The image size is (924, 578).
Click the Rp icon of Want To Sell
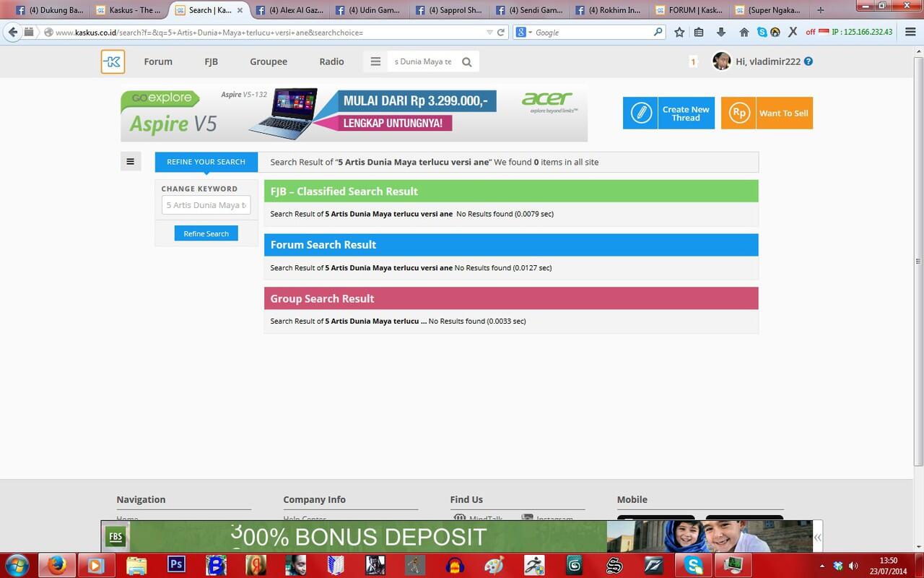[738, 113]
